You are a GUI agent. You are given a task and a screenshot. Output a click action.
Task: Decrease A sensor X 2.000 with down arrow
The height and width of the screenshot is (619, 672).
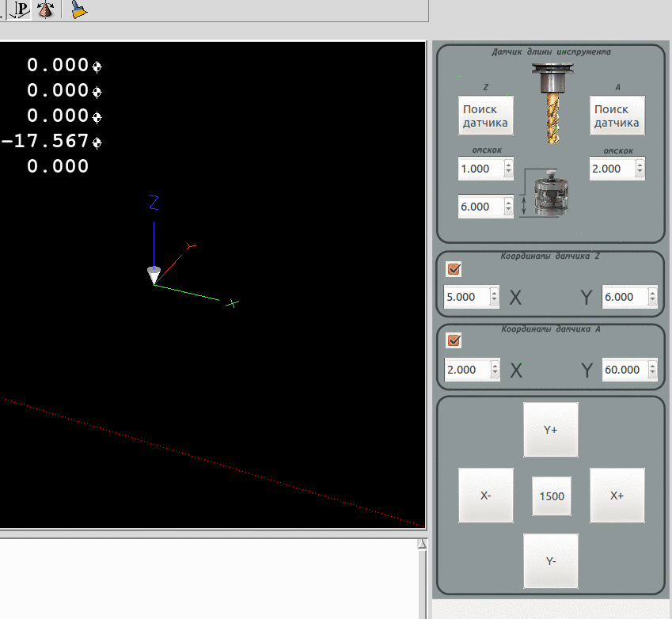coord(495,374)
